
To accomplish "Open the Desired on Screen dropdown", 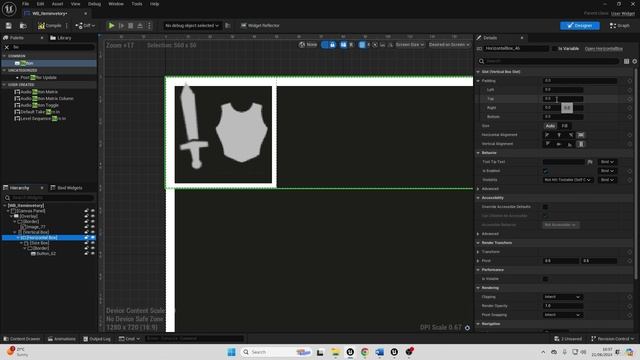I will coord(449,44).
